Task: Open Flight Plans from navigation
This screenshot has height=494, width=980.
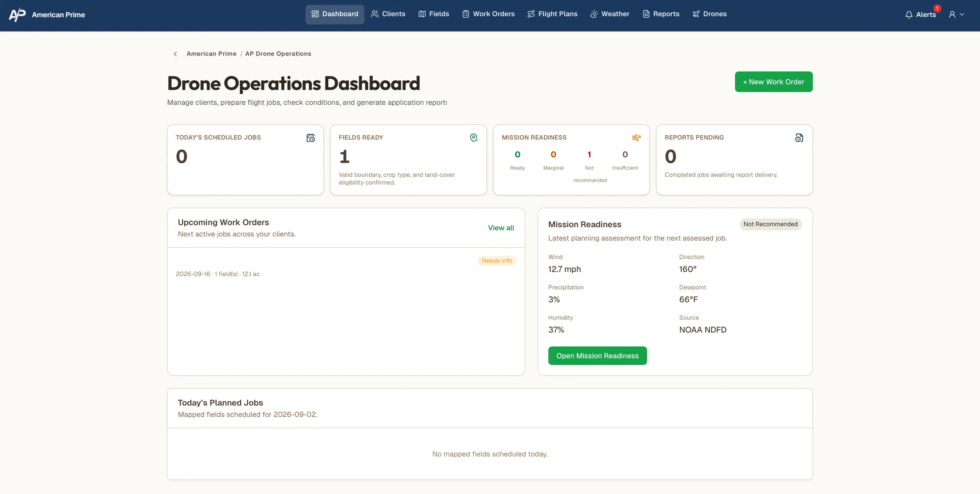Action: pos(552,14)
